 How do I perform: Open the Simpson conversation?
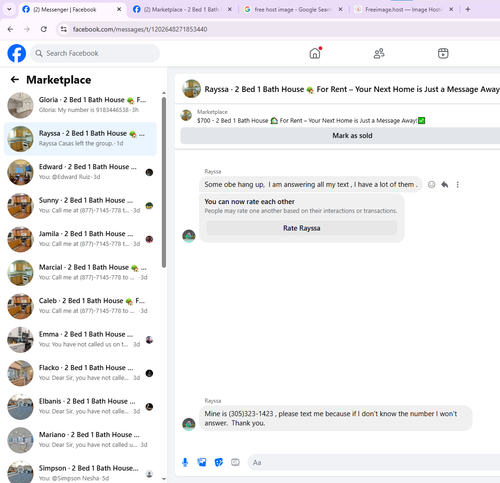pyautogui.click(x=80, y=471)
